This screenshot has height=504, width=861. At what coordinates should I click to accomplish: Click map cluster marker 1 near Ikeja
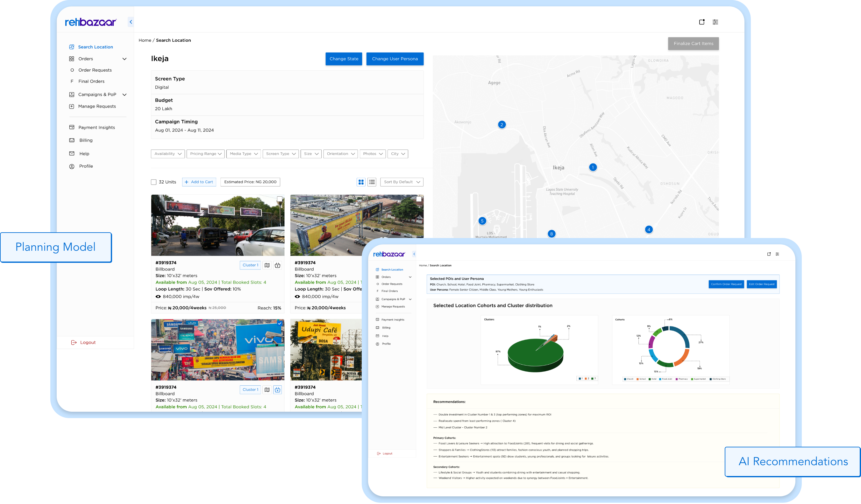tap(593, 167)
